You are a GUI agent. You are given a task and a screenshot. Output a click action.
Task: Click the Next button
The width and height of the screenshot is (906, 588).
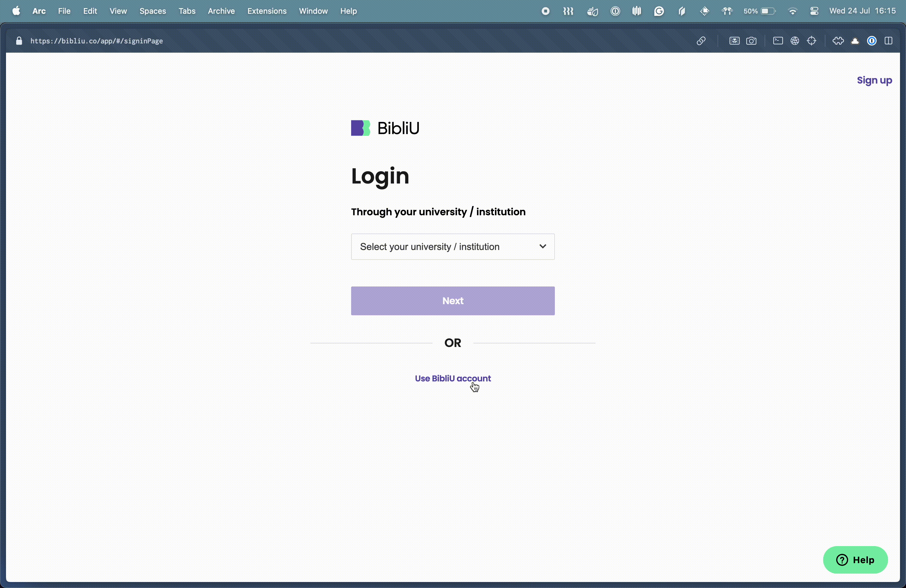pos(453,301)
